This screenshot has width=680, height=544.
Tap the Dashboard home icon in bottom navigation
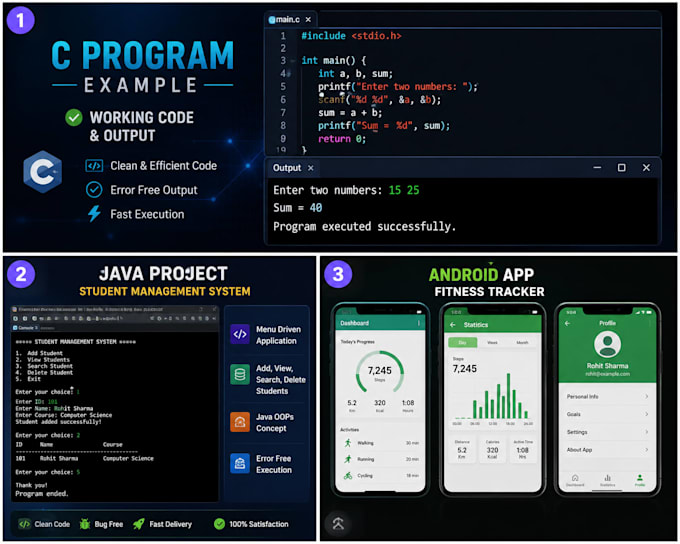[x=575, y=478]
